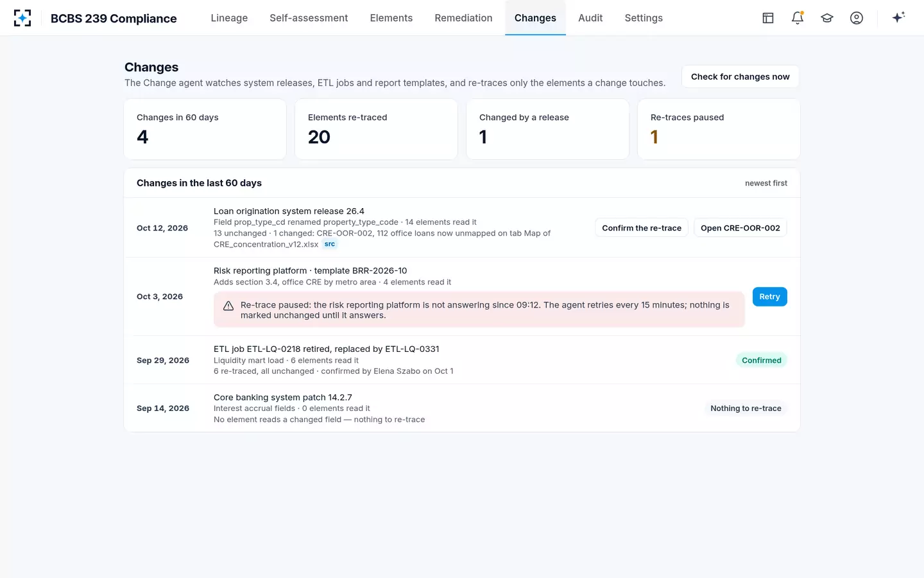Click the Sep 14, 2026 date
Viewport: 924px width, 578px height.
(163, 408)
